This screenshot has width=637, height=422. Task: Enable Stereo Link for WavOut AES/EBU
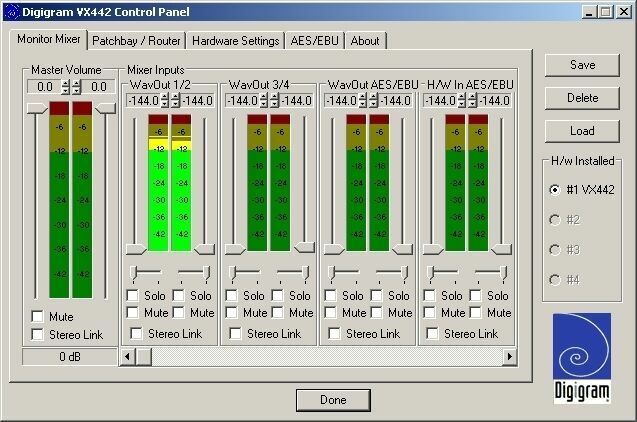click(334, 333)
